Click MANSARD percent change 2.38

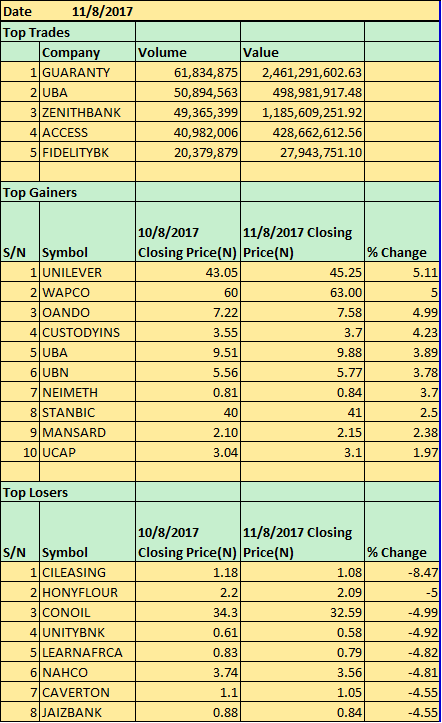click(x=401, y=432)
